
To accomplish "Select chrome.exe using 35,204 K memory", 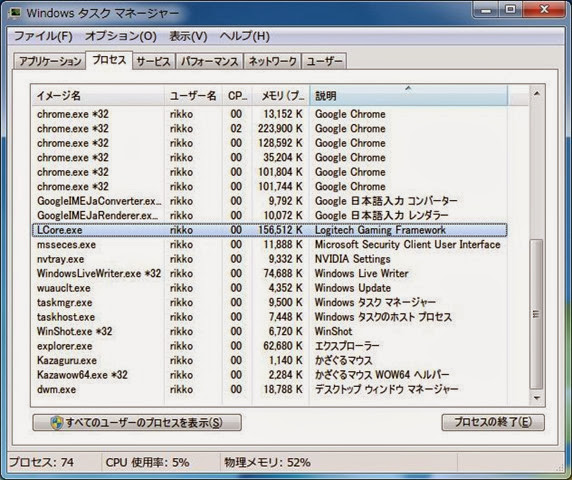I will (x=270, y=158).
